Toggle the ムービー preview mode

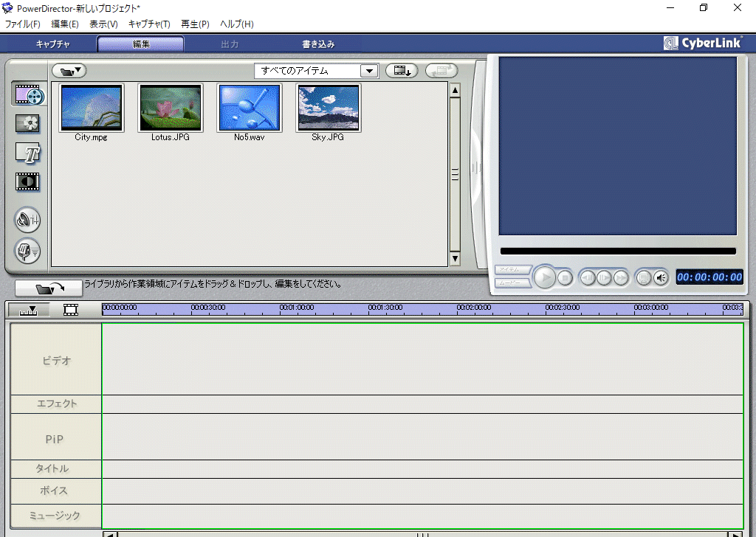[512, 283]
